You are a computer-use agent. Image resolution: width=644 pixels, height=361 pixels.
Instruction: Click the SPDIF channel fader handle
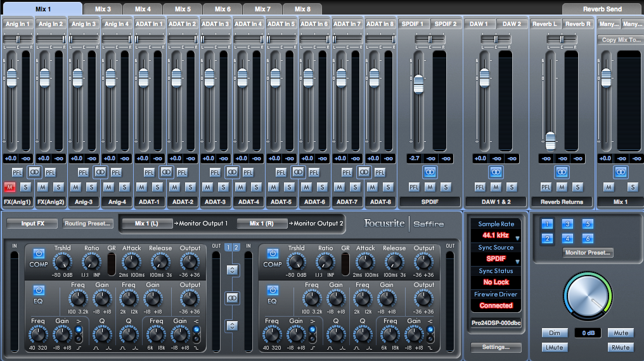(x=418, y=84)
